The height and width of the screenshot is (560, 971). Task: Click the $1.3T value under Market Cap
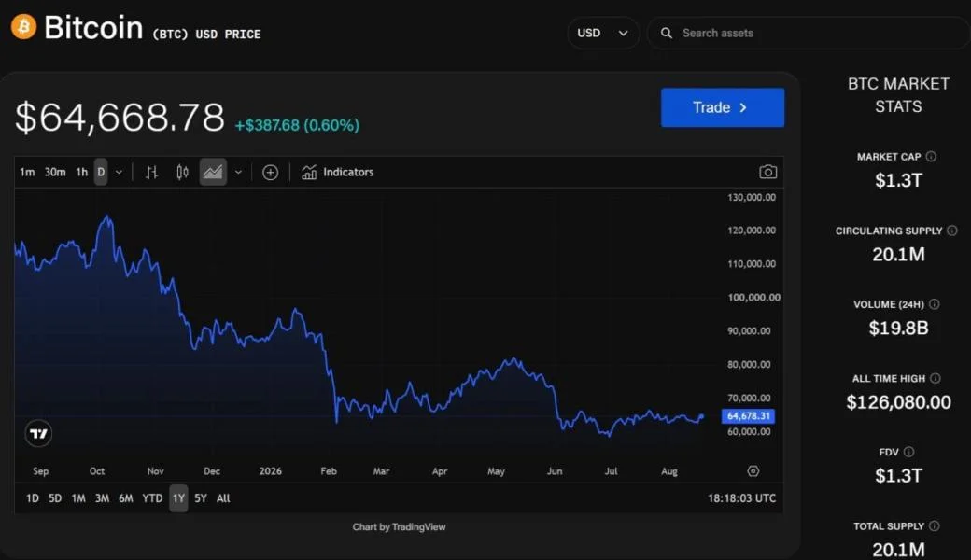pyautogui.click(x=898, y=180)
